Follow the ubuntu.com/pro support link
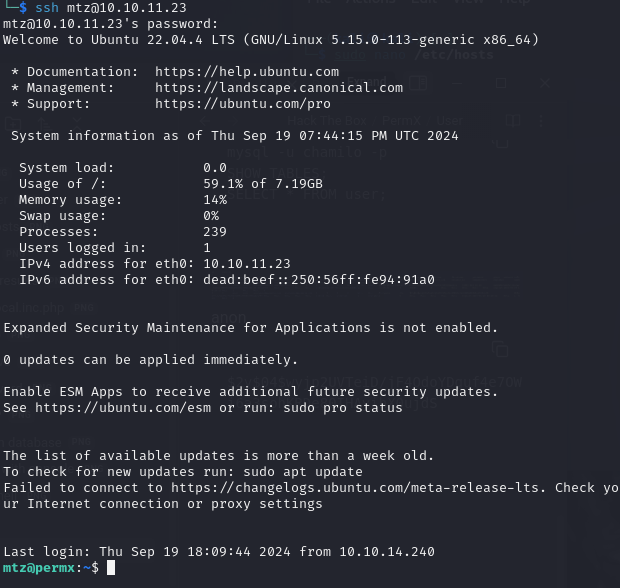 click(243, 104)
